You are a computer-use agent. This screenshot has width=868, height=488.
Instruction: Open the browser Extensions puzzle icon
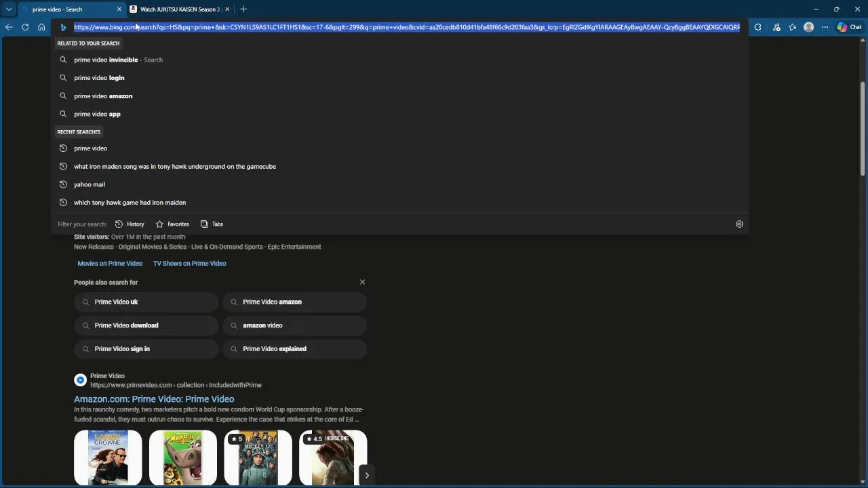pos(757,27)
